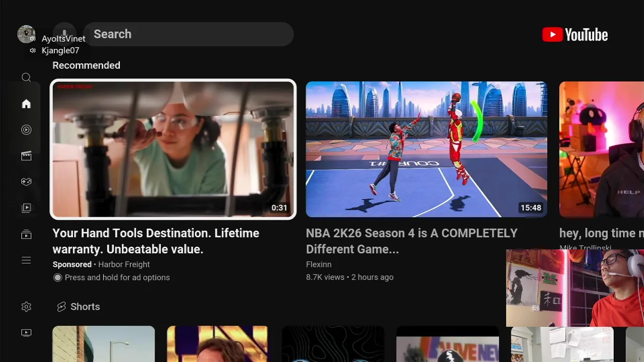Screen dimensions: 644x362
Task: Click 'Press and hold for ad options'
Action: pos(111,278)
